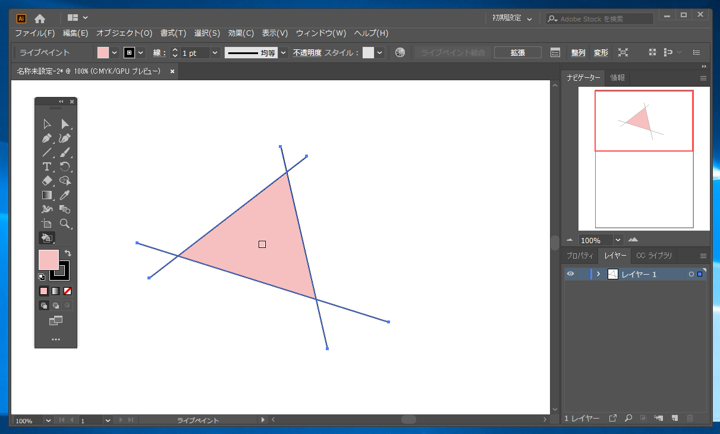This screenshot has height=434, width=720.
Task: Click the create new layer icon
Action: [674, 418]
